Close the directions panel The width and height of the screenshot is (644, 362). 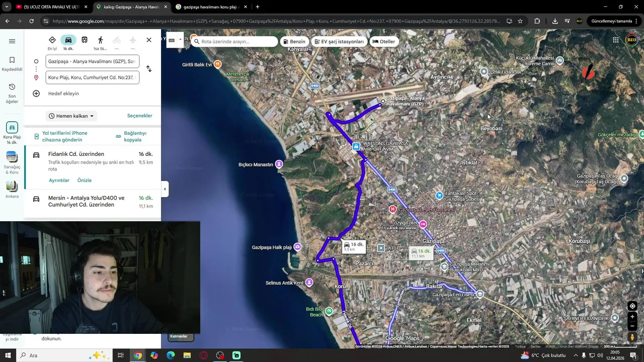coord(149,40)
